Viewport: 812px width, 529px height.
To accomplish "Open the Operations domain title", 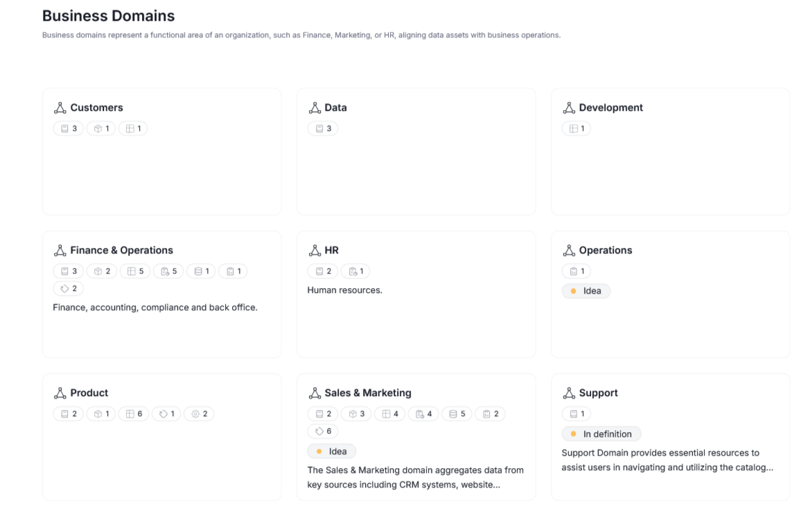I will (605, 251).
